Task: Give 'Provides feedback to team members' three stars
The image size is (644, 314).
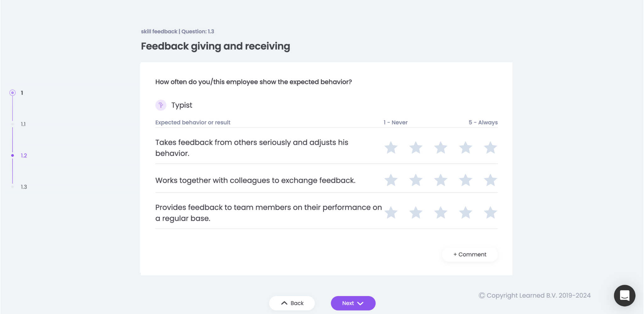Action: [x=441, y=213]
